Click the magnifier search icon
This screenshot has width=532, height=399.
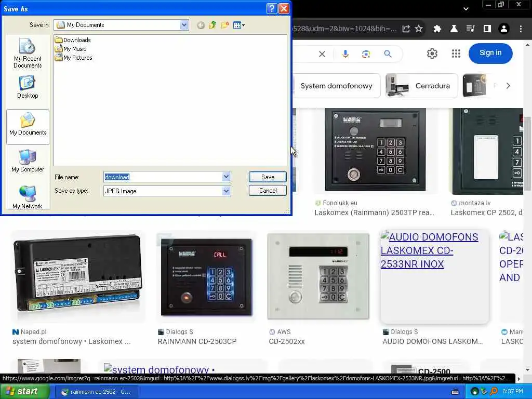click(x=388, y=54)
